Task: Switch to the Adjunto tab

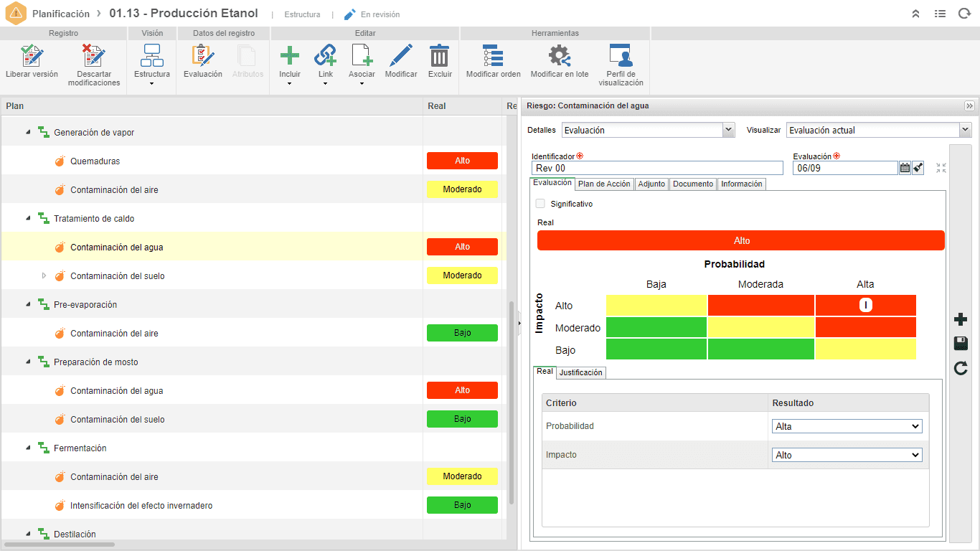Action: click(x=651, y=184)
